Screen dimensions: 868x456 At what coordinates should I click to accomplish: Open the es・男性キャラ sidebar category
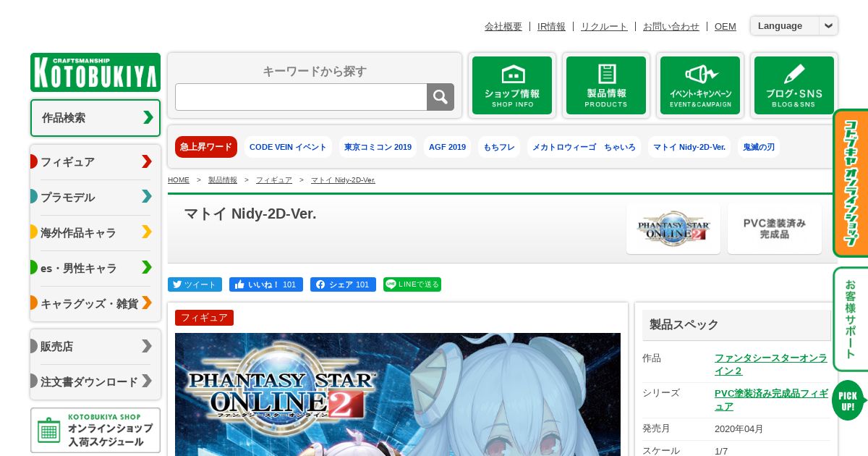(95, 268)
